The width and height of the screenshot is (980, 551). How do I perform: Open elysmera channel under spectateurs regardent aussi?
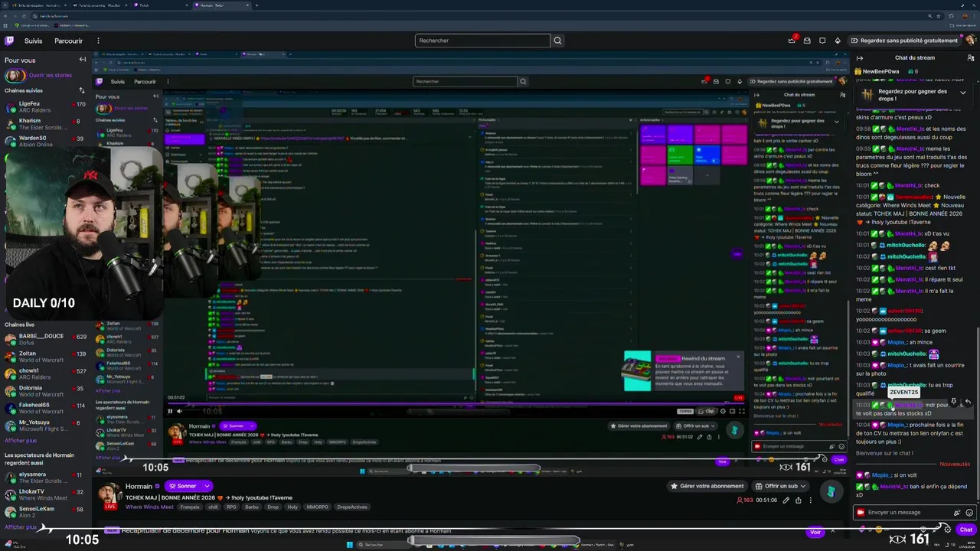tap(44, 478)
